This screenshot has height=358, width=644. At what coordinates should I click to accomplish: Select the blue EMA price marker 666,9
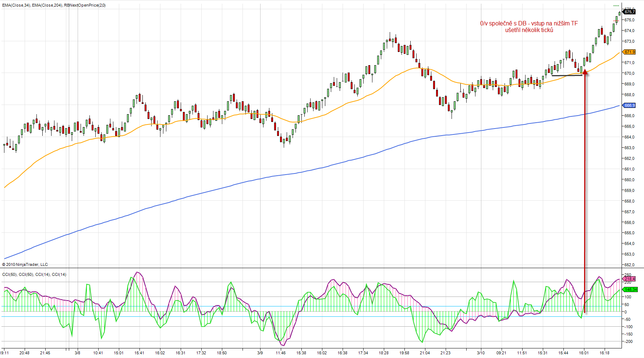630,105
